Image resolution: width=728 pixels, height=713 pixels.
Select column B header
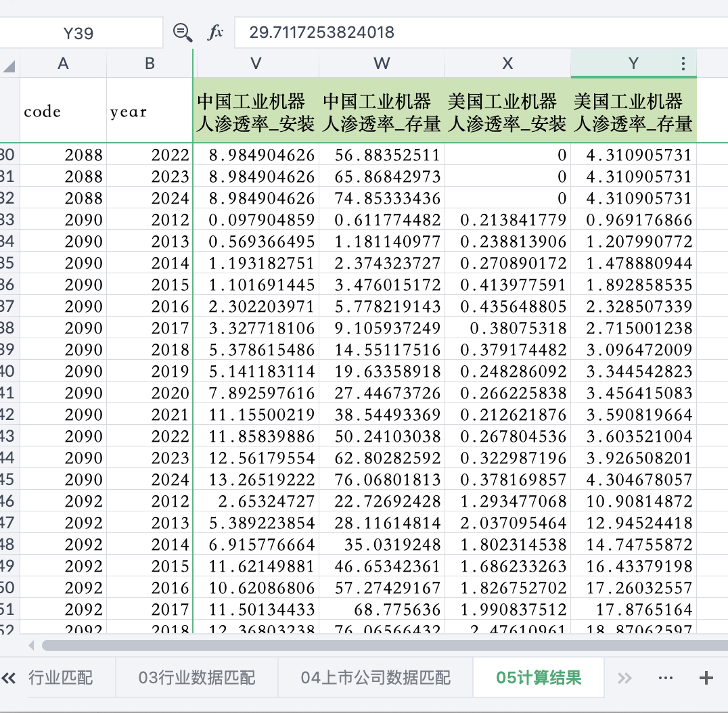(150, 64)
